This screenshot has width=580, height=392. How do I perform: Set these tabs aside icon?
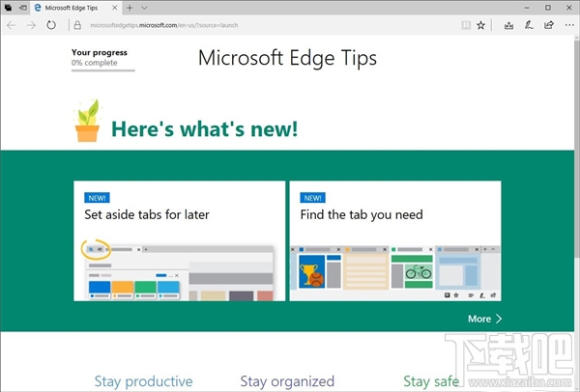[23, 8]
